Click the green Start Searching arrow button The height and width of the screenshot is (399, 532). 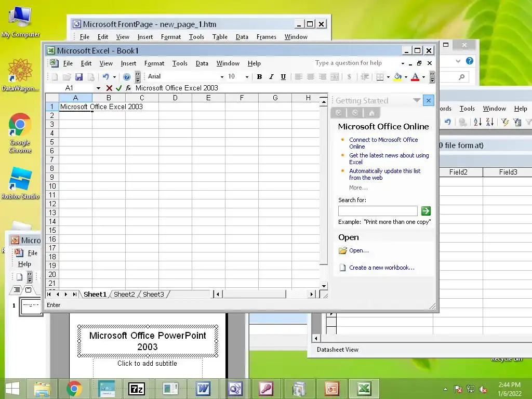click(426, 211)
